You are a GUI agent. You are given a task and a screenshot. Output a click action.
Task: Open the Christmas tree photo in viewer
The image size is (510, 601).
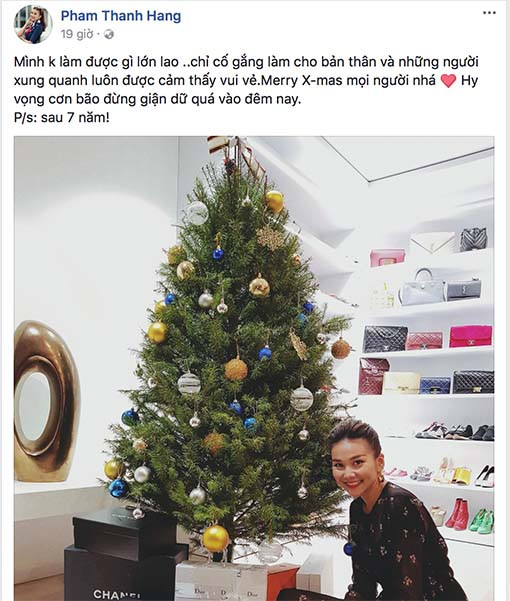click(x=254, y=368)
